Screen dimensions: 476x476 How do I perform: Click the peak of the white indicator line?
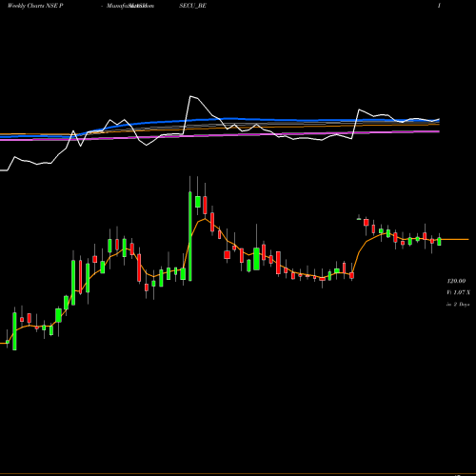click(x=190, y=96)
